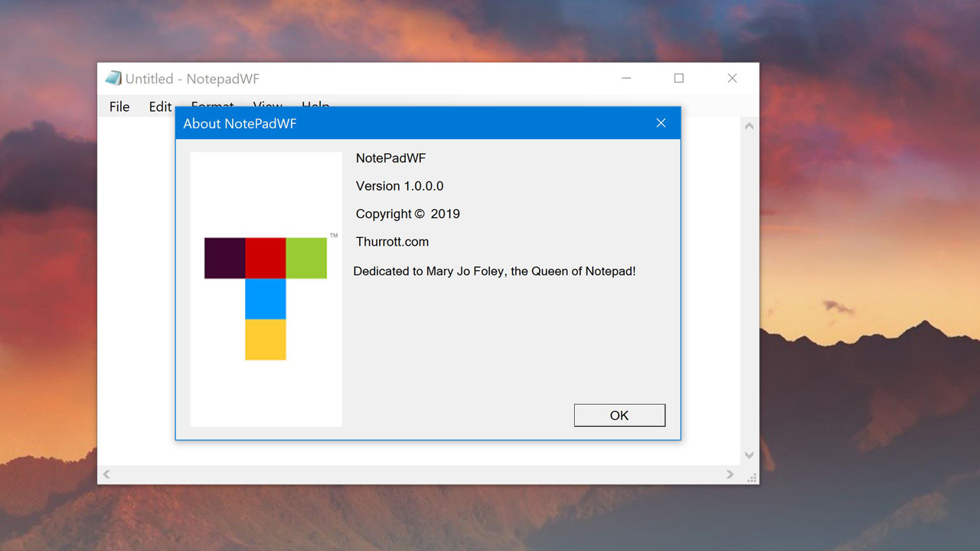Click the blue square in logo

point(265,298)
